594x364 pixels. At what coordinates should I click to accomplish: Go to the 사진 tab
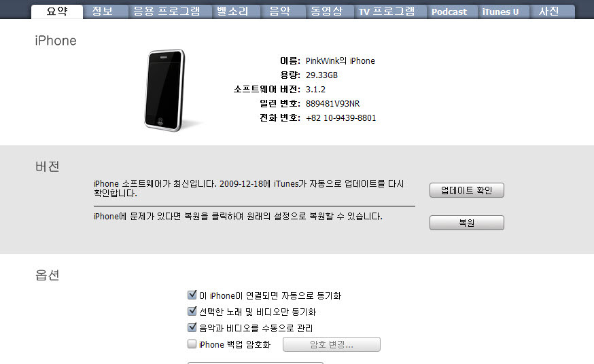pyautogui.click(x=548, y=12)
